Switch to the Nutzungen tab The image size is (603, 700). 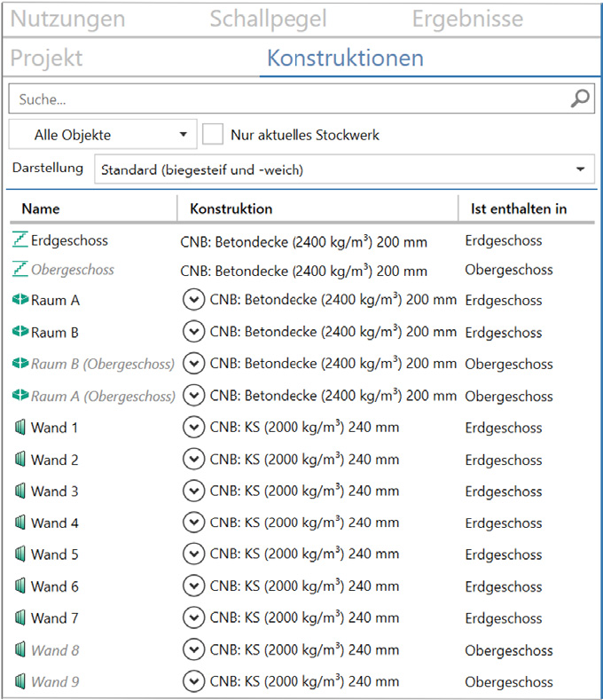pyautogui.click(x=68, y=19)
